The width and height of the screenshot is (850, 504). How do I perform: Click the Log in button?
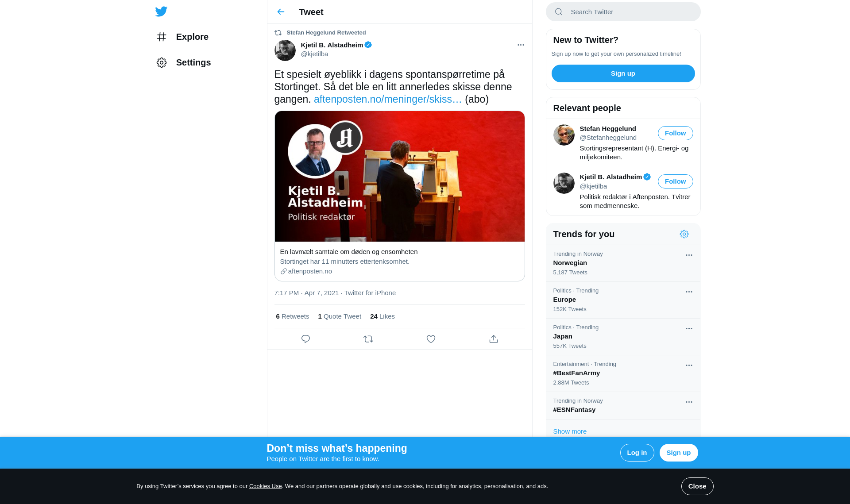[637, 453]
